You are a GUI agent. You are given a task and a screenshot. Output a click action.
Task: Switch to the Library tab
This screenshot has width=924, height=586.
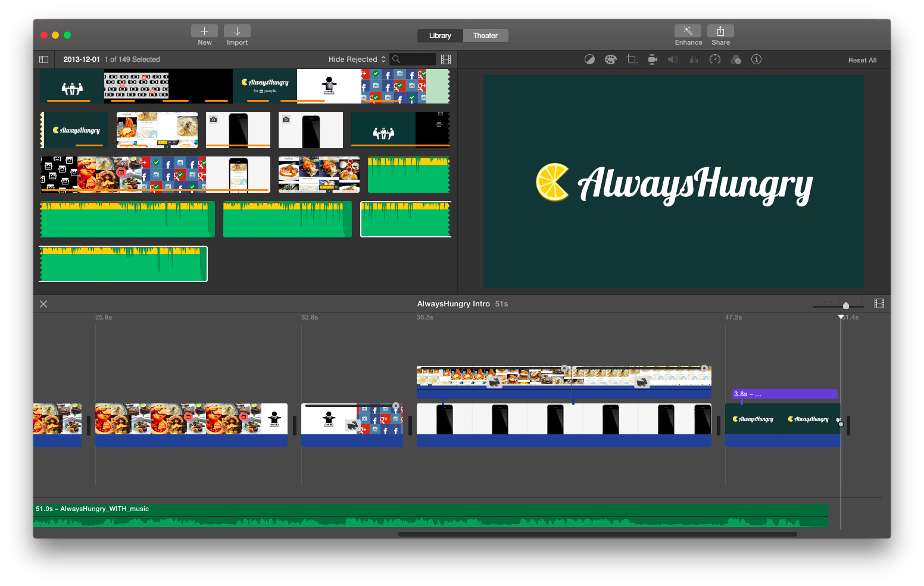pyautogui.click(x=440, y=36)
